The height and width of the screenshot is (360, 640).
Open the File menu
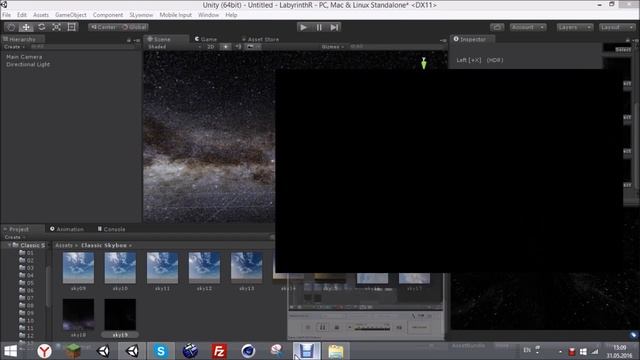tap(7, 15)
